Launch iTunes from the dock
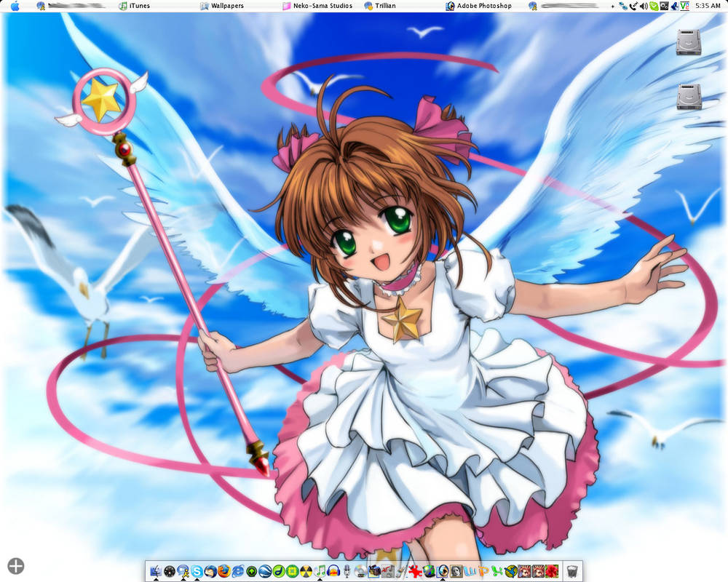The height and width of the screenshot is (582, 728). (x=320, y=571)
